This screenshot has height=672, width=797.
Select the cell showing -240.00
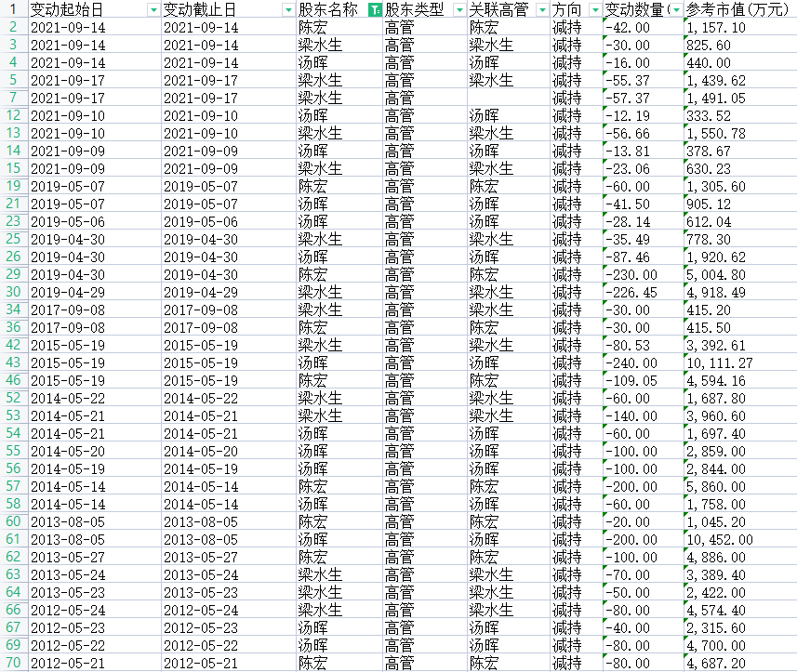pyautogui.click(x=642, y=362)
